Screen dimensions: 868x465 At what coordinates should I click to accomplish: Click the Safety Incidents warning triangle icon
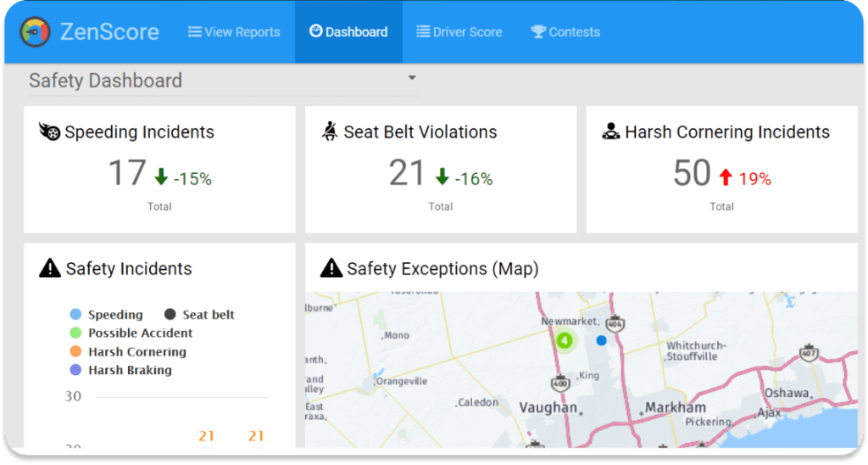(50, 268)
